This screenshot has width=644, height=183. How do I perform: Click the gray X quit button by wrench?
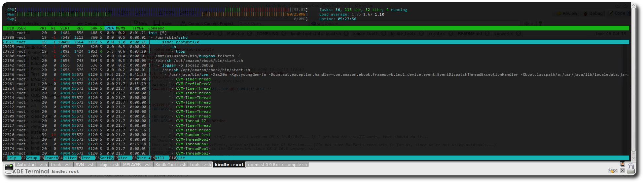tap(622, 171)
